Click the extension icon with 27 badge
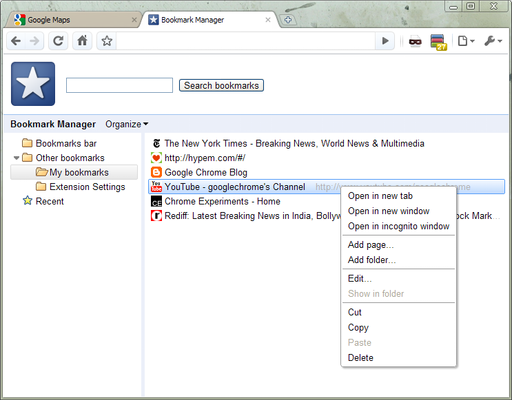Image resolution: width=512 pixels, height=400 pixels. (x=438, y=42)
